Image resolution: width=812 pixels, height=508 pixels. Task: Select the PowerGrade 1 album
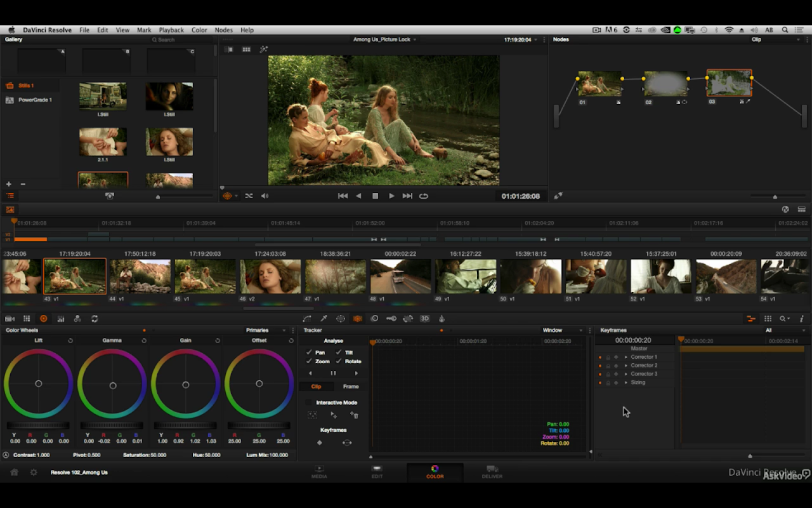point(35,100)
